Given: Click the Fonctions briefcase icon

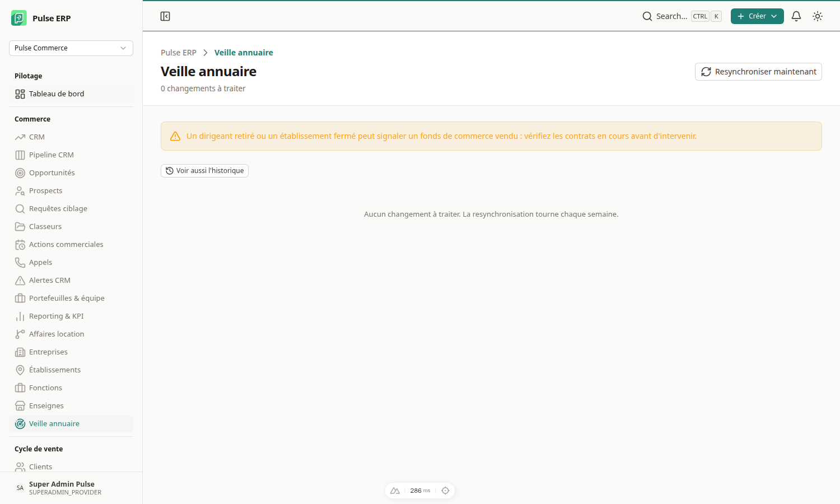Looking at the screenshot, I should (20, 388).
